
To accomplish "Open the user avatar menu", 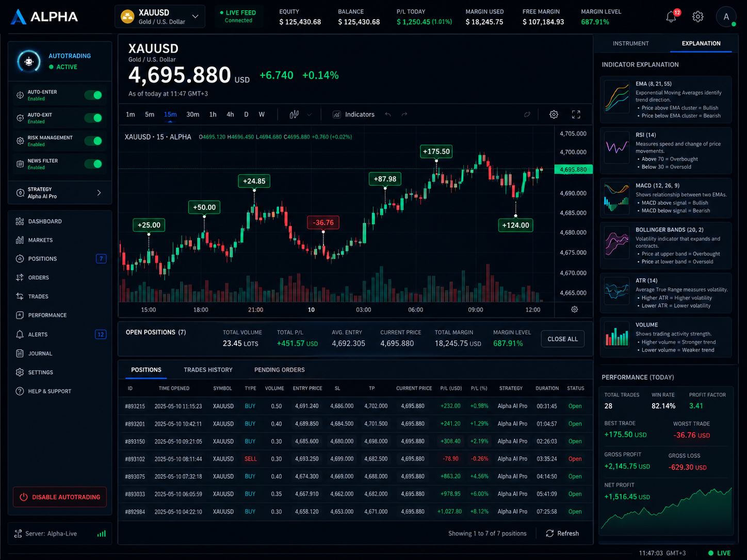I will 726,17.
